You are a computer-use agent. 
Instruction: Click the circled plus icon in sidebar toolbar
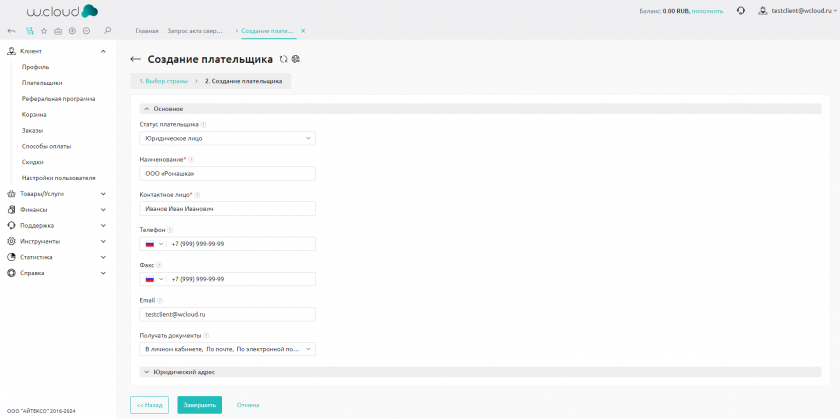click(72, 31)
